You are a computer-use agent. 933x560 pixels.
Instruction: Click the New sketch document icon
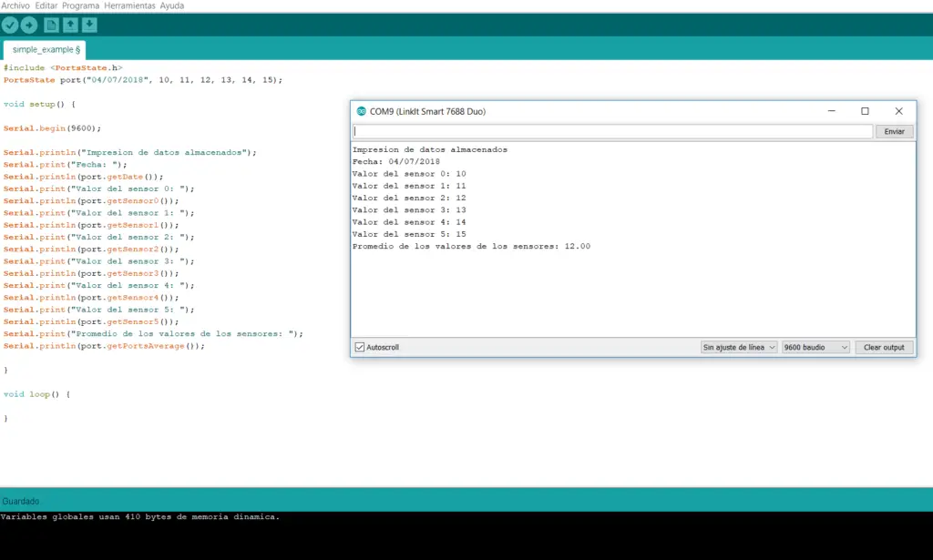[x=52, y=25]
